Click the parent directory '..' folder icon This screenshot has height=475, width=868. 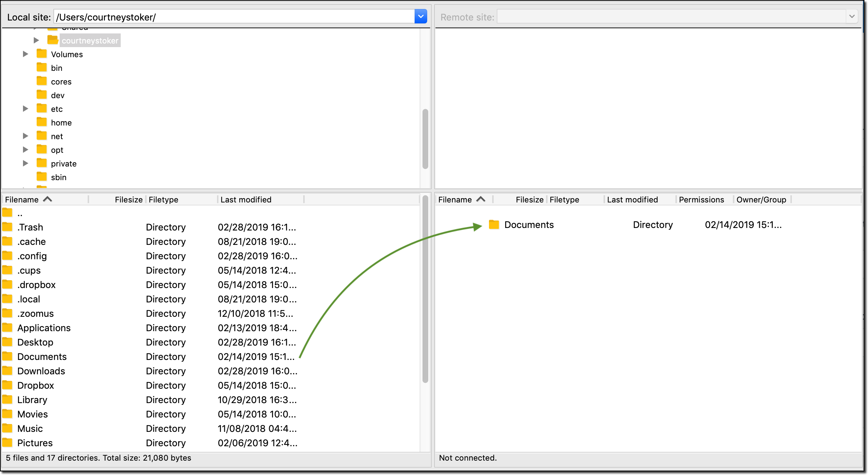(8, 213)
